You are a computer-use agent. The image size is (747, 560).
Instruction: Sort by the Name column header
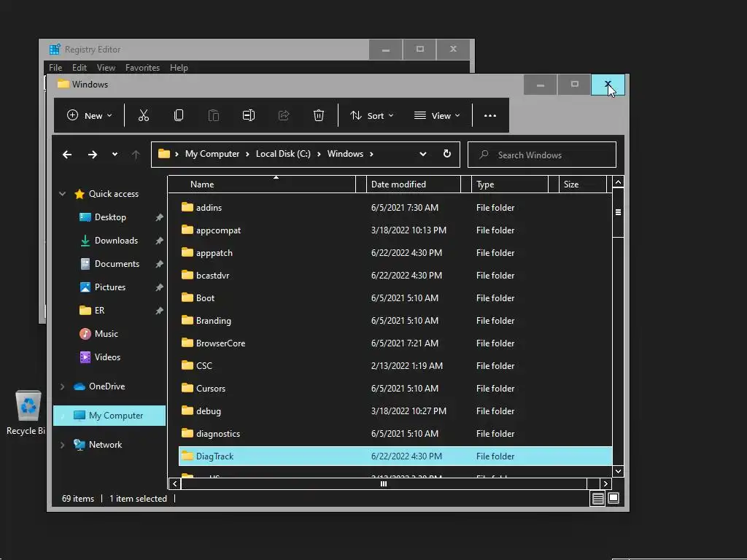263,184
